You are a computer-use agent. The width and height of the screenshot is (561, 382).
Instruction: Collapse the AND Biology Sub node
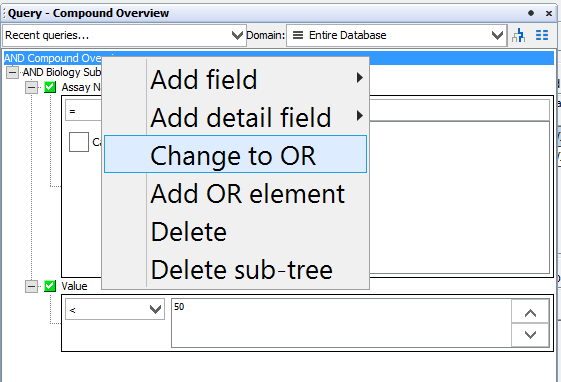point(12,72)
